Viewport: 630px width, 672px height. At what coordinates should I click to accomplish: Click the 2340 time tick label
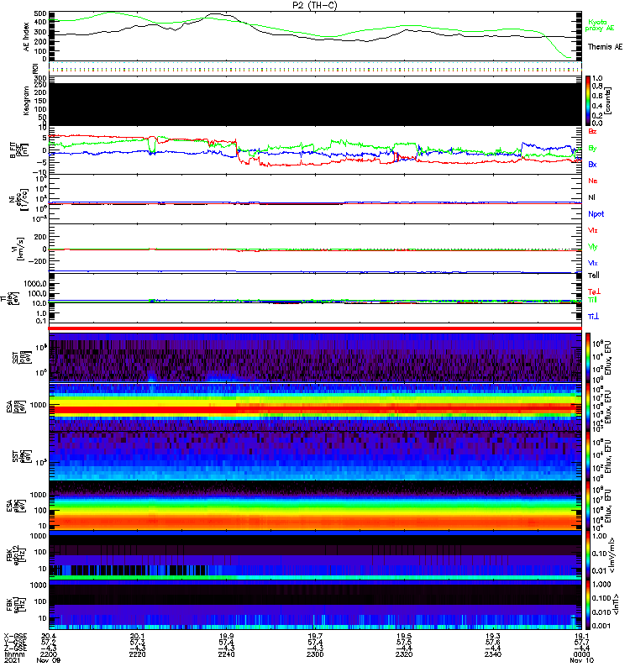[x=493, y=654]
